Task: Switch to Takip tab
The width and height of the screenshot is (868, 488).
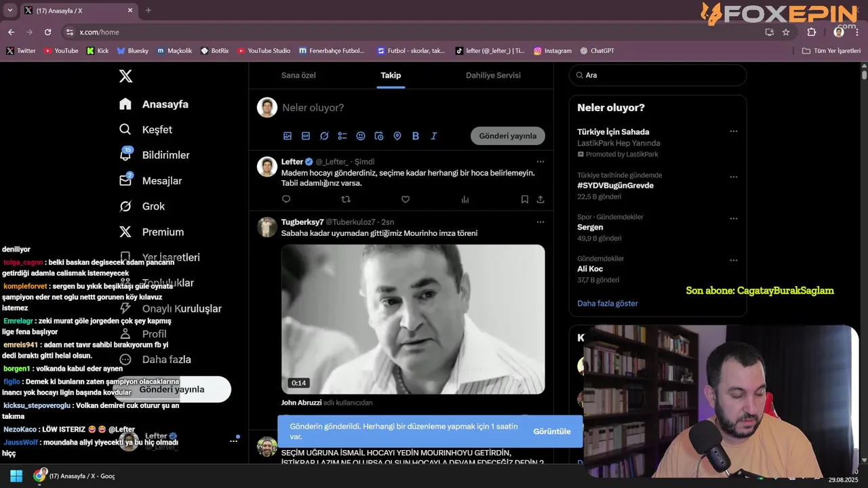Action: 391,75
